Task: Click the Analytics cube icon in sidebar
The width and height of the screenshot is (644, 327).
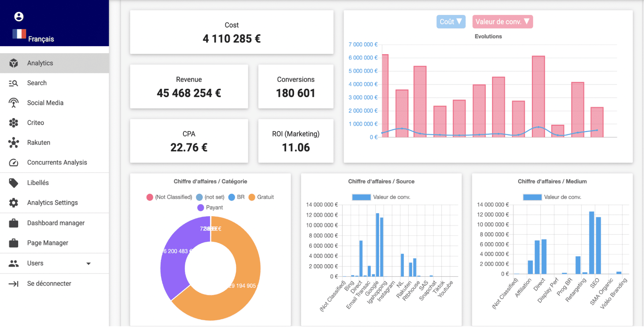Action: pyautogui.click(x=14, y=63)
